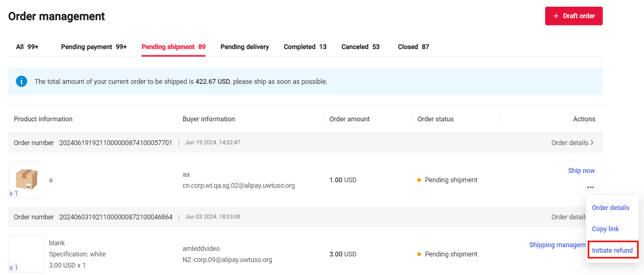View the Canceled orders tab

(x=360, y=47)
